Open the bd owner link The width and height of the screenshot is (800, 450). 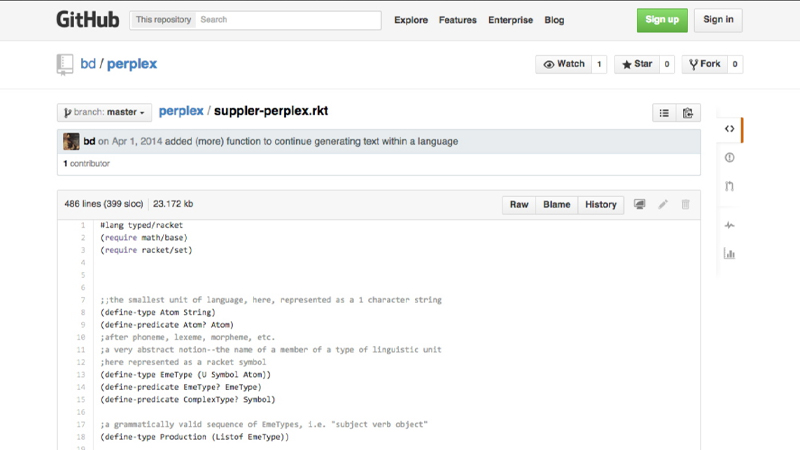[88, 64]
